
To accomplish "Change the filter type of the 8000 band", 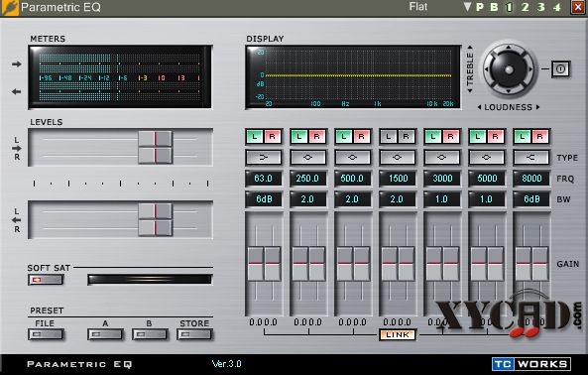I will 531,158.
